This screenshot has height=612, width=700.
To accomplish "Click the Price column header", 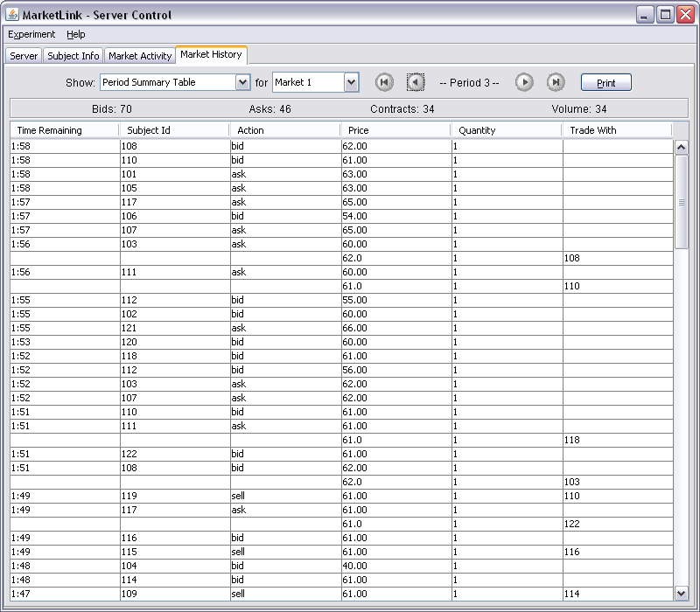I will pyautogui.click(x=396, y=130).
